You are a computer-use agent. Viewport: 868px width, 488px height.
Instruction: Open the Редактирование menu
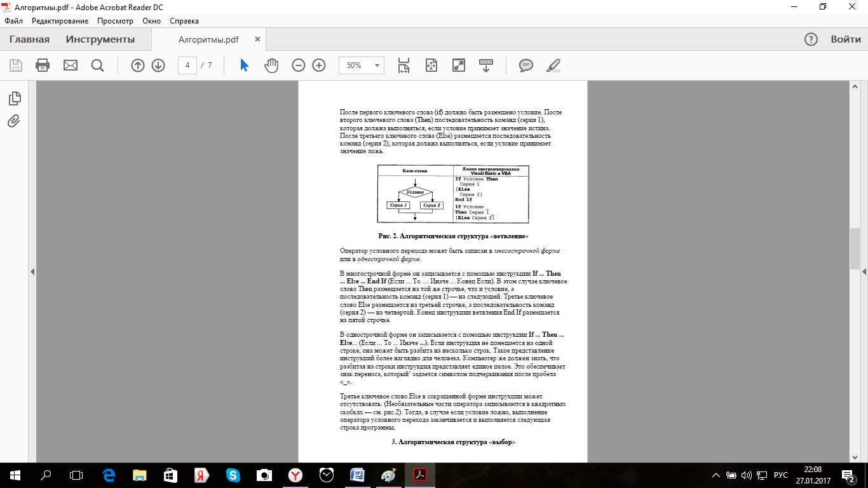[x=60, y=21]
